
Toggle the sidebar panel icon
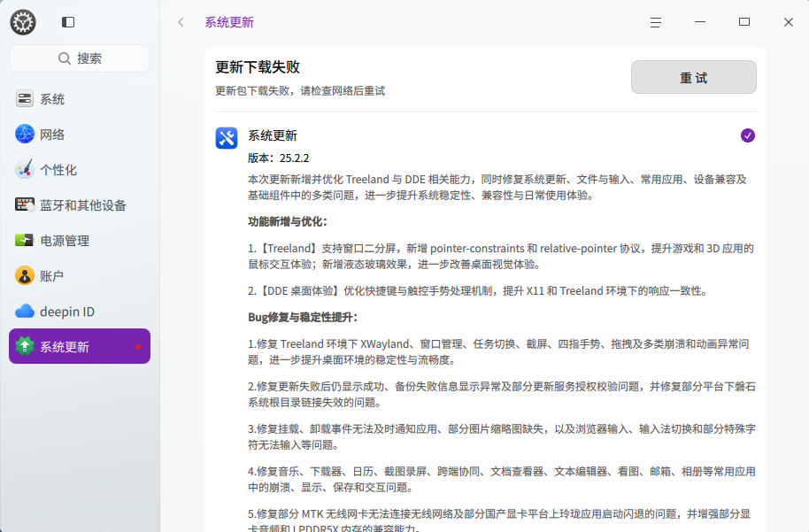(68, 22)
